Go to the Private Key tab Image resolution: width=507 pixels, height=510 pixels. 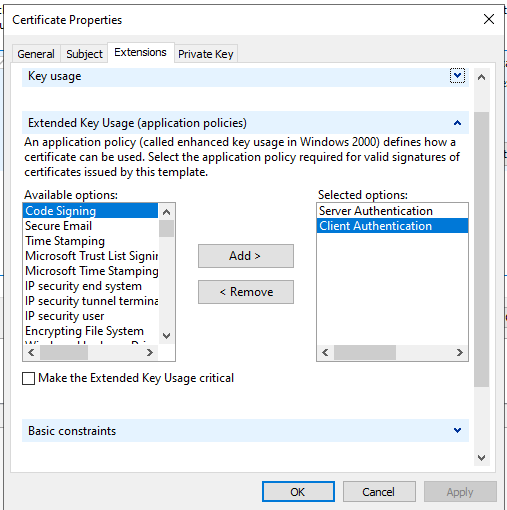pos(206,54)
